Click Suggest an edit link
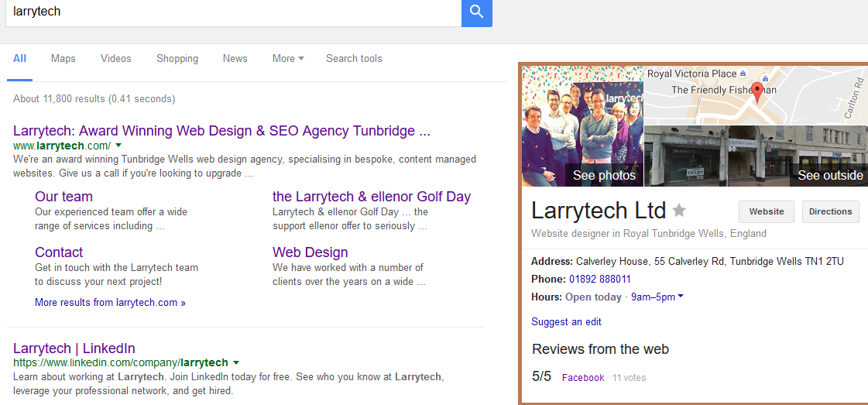The width and height of the screenshot is (868, 405). point(566,321)
